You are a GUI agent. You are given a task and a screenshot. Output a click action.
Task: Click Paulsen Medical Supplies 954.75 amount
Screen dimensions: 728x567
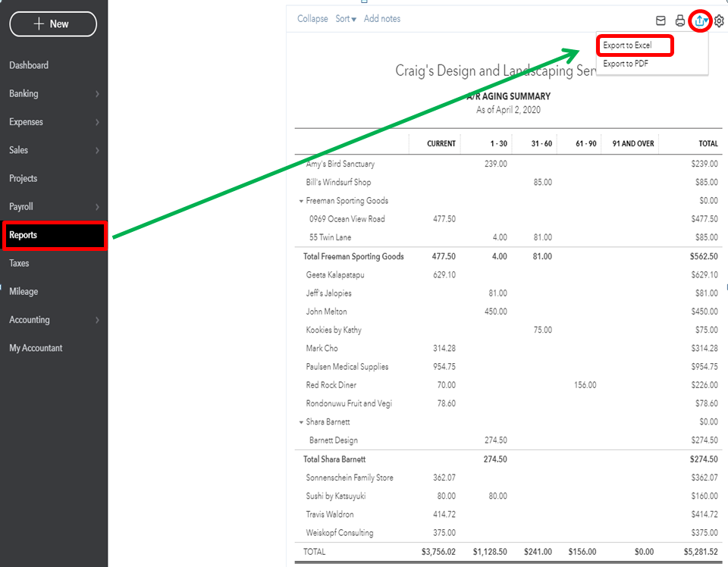click(444, 367)
